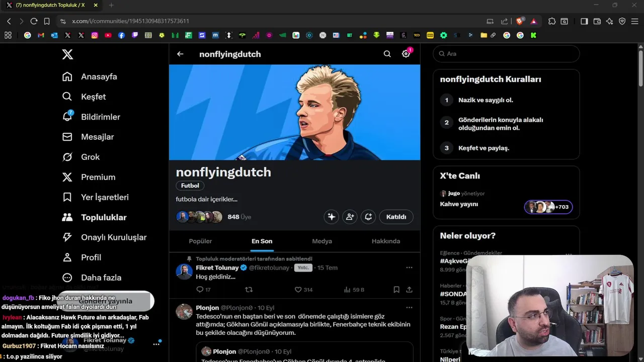Open the browser extensions puzzle icon
The width and height of the screenshot is (644, 362).
[552, 21]
